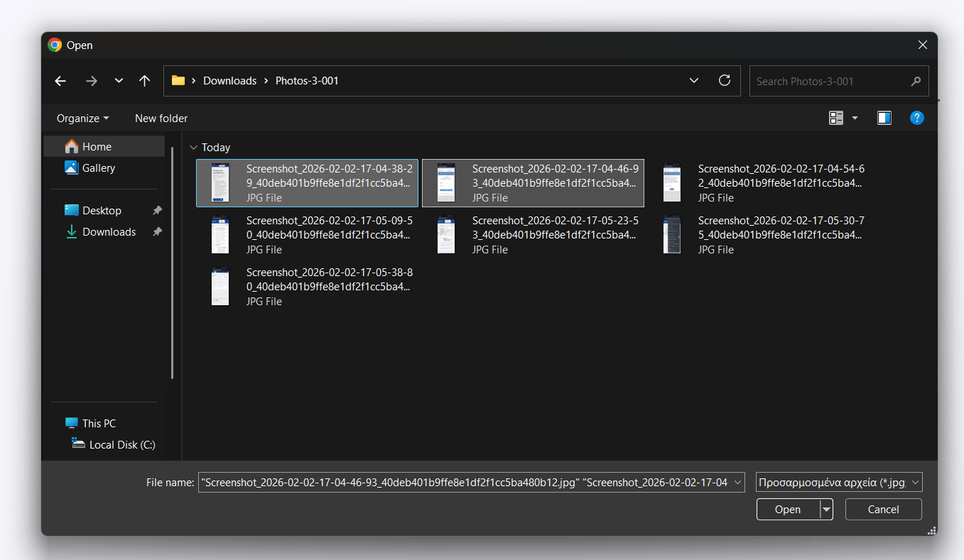The height and width of the screenshot is (560, 964).
Task: Click the Back navigation arrow
Action: point(60,81)
